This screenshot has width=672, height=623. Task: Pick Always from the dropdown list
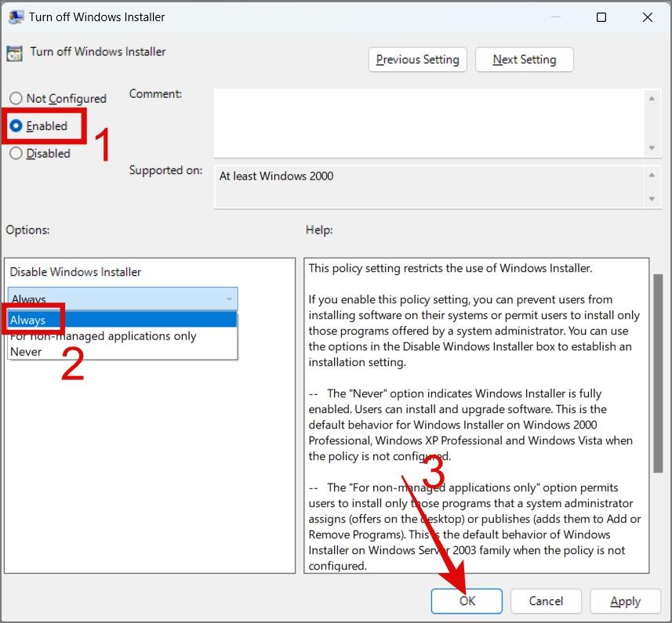tap(122, 320)
